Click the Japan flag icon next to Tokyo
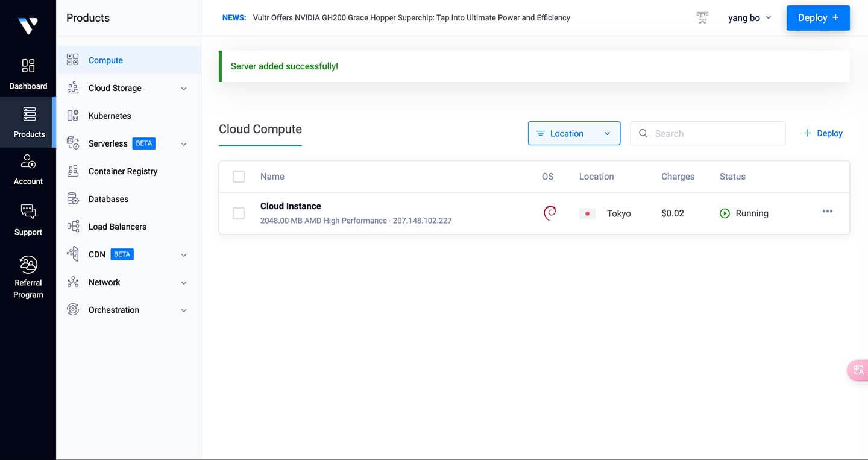 pos(587,213)
